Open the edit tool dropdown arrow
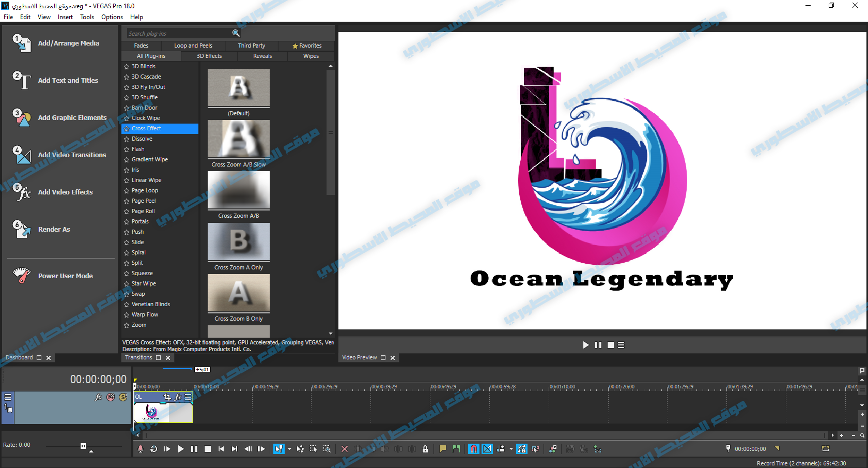The image size is (868, 468). (x=289, y=449)
